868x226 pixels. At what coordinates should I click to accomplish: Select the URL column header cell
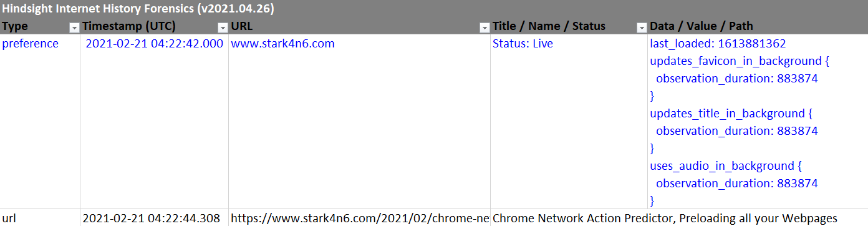pyautogui.click(x=359, y=26)
